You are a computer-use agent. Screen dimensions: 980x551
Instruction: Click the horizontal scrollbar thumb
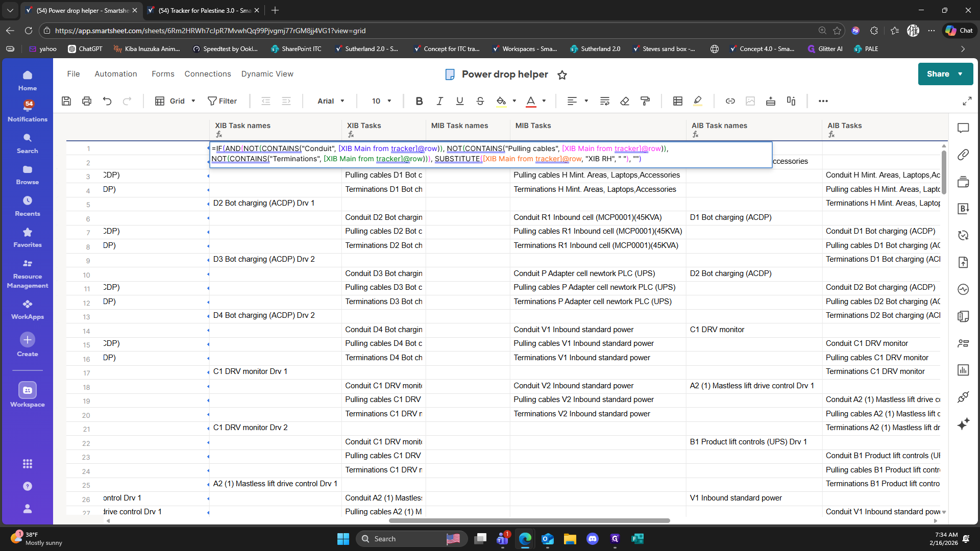tap(529, 521)
